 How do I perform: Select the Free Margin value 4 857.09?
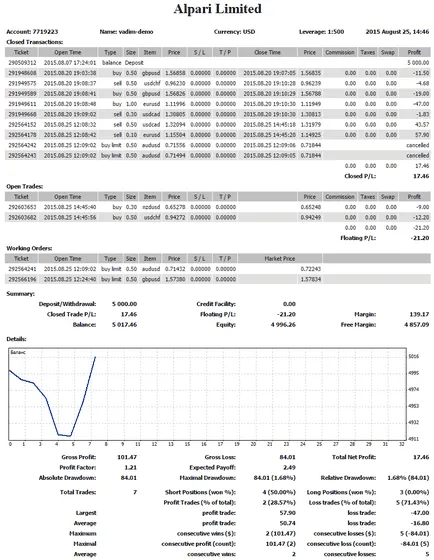pos(416,325)
